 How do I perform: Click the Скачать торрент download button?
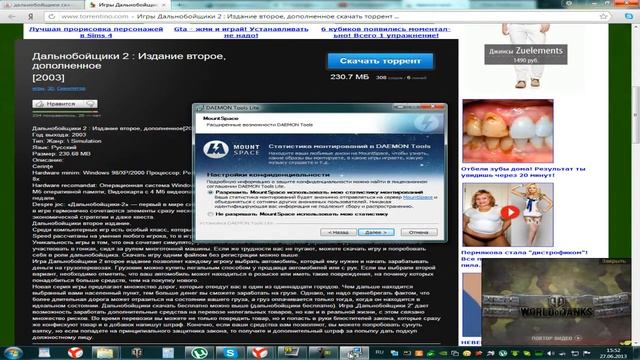[380, 61]
